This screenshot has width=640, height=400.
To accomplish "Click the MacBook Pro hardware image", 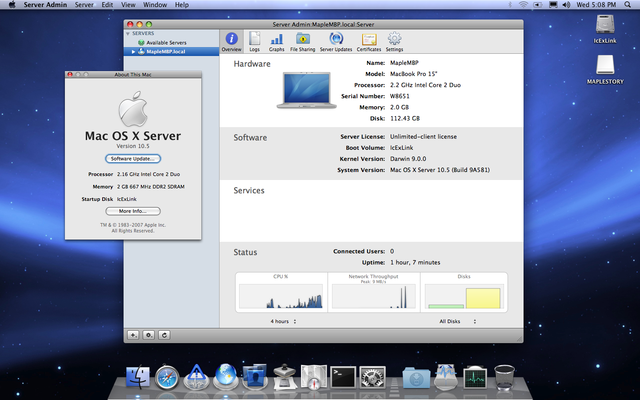I will click(307, 90).
